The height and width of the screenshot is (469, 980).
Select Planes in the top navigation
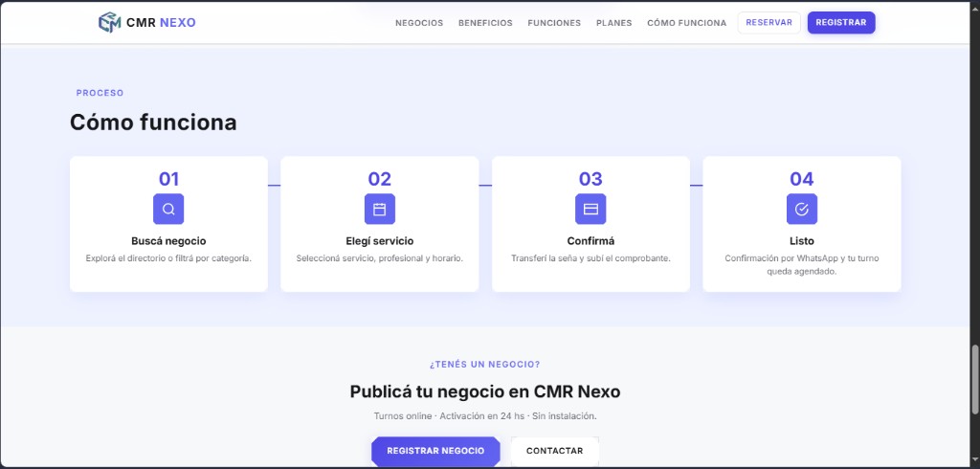pos(613,23)
